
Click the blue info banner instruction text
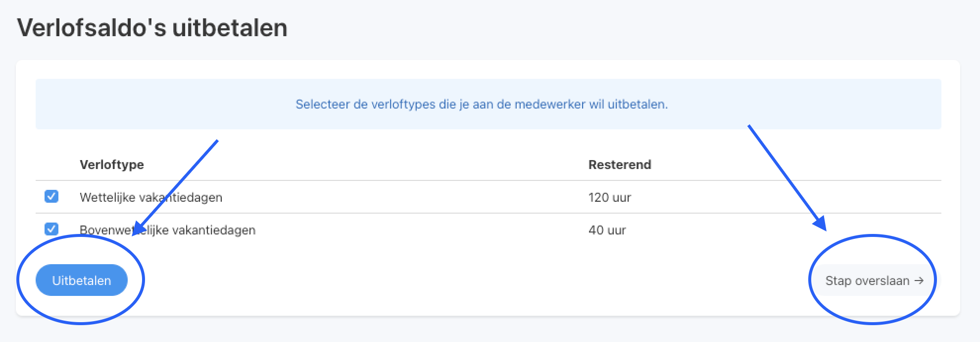[482, 104]
